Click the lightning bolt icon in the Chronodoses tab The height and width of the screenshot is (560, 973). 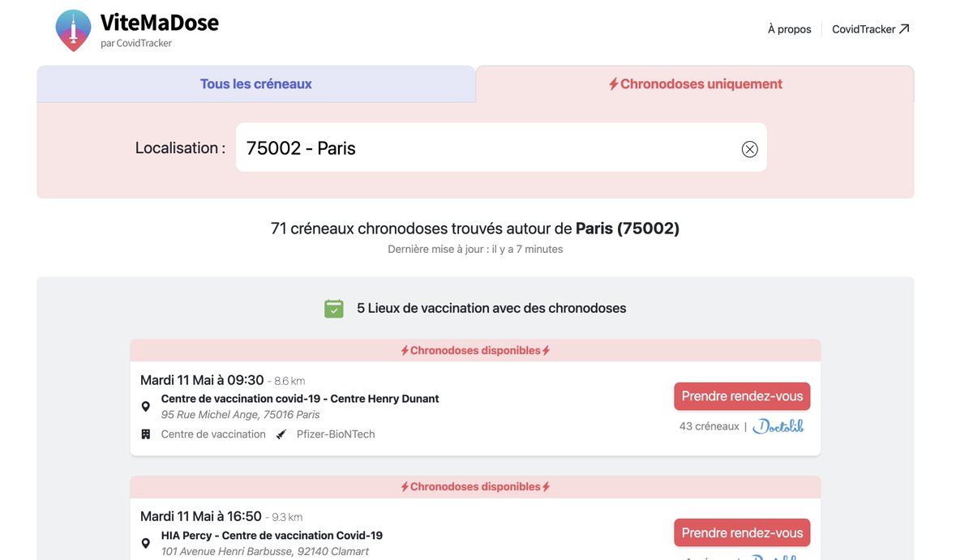tap(614, 84)
